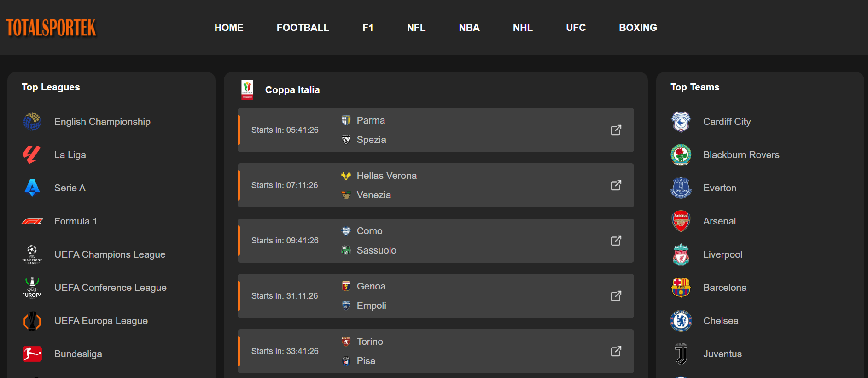
Task: Select UEFA Champions League link
Action: 110,254
